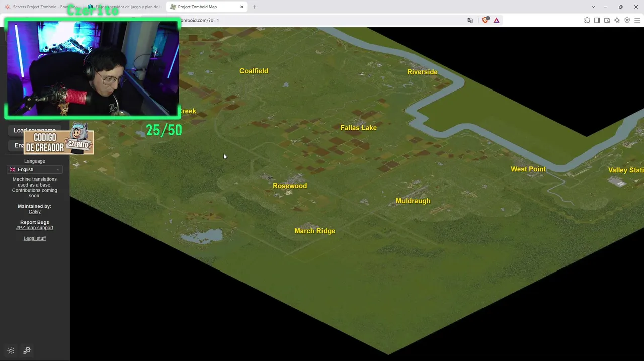The image size is (644, 362).
Task: Open the Leo AI sparkle icon
Action: pyautogui.click(x=617, y=20)
